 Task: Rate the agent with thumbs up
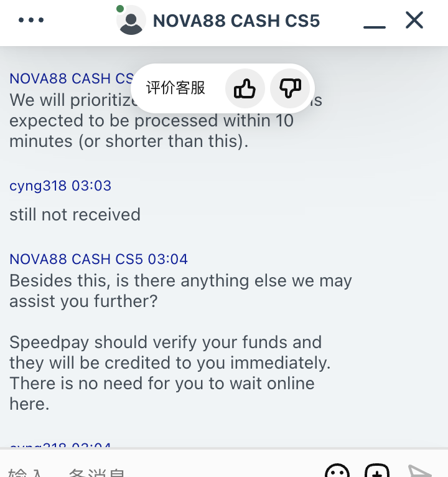pos(245,88)
